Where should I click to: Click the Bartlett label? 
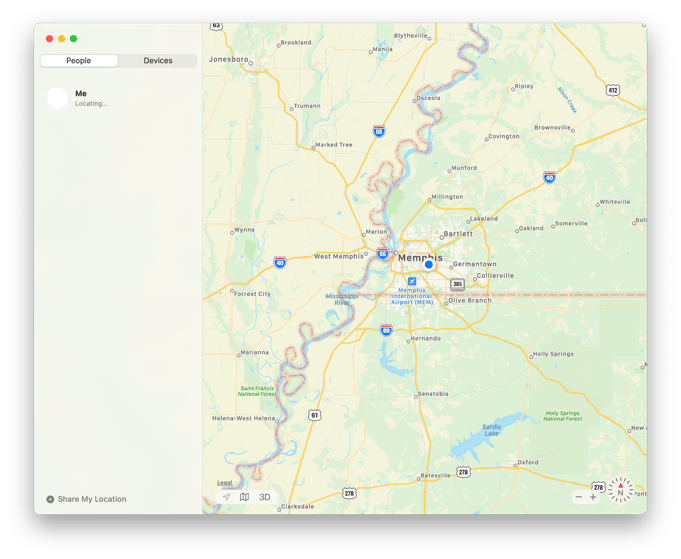coord(458,234)
